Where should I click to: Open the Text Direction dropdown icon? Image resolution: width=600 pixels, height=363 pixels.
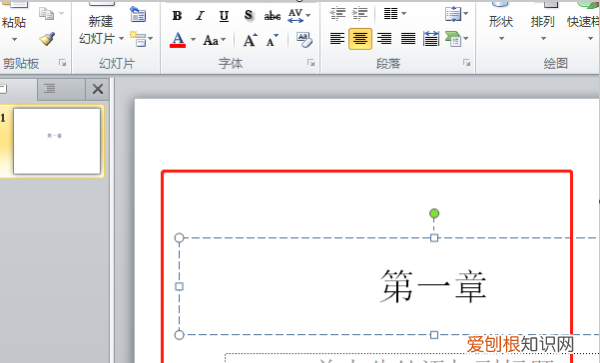pyautogui.click(x=457, y=14)
